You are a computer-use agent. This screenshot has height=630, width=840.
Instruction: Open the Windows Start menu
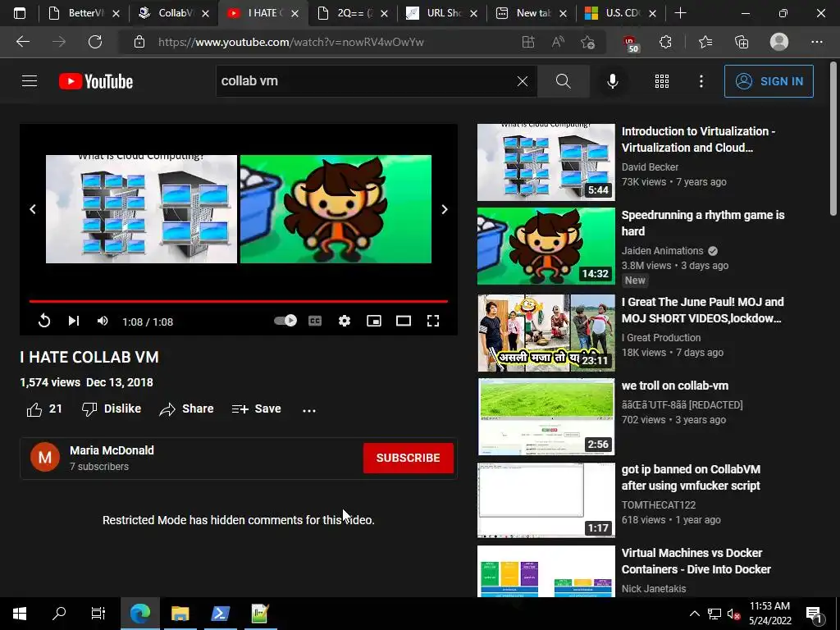(x=20, y=614)
